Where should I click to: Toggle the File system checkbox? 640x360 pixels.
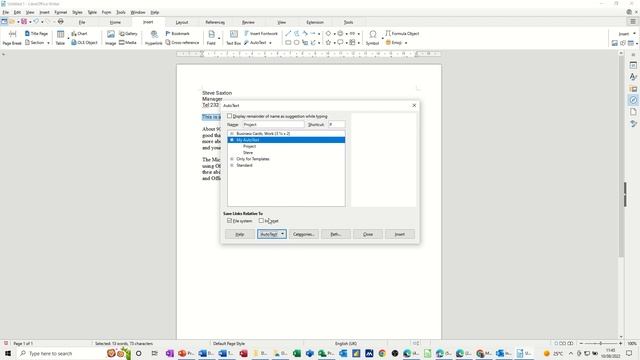pyautogui.click(x=229, y=221)
